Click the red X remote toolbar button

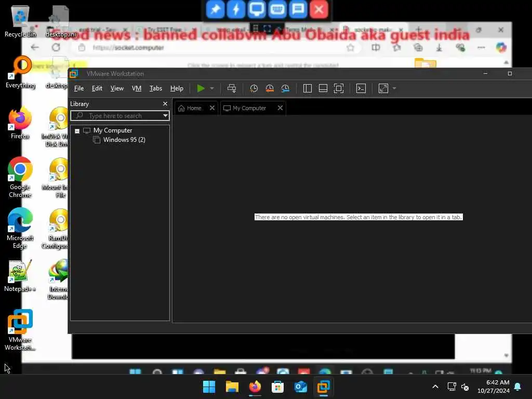[318, 9]
